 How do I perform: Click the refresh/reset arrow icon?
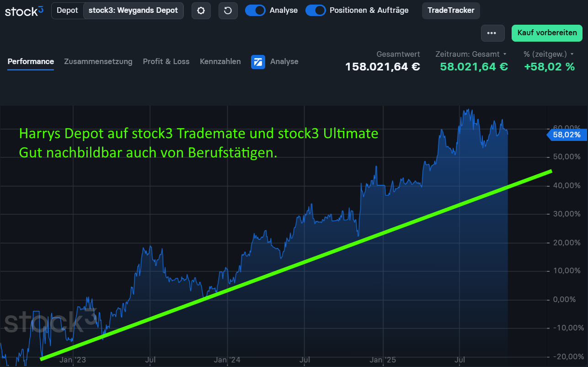(228, 11)
